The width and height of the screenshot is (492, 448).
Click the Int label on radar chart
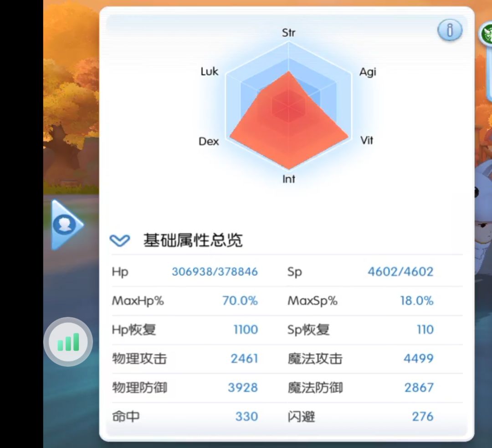pos(289,179)
